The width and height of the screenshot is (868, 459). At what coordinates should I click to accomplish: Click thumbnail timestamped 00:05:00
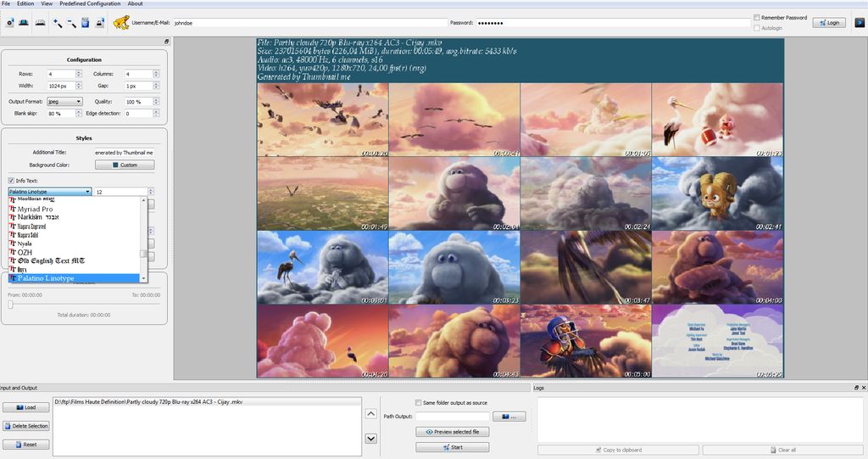[x=586, y=341]
